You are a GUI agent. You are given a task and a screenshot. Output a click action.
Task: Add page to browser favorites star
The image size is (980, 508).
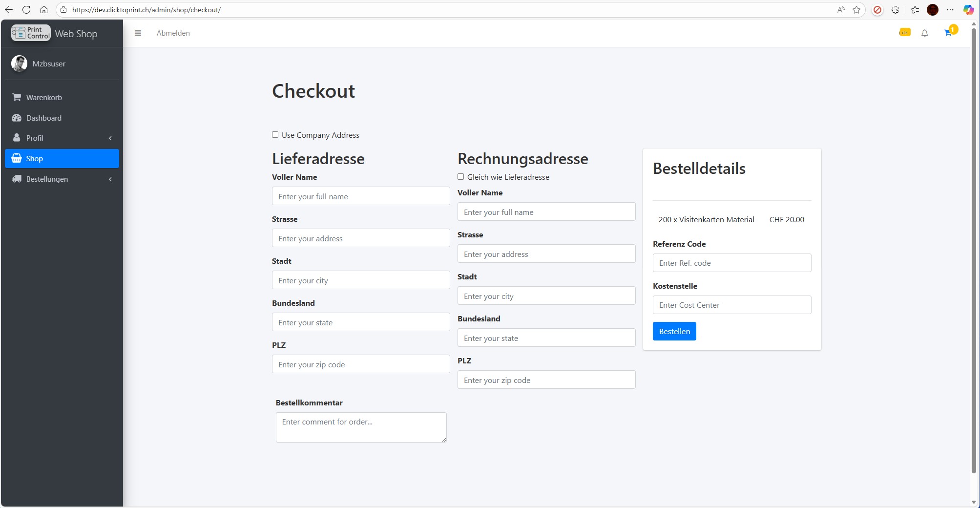856,10
